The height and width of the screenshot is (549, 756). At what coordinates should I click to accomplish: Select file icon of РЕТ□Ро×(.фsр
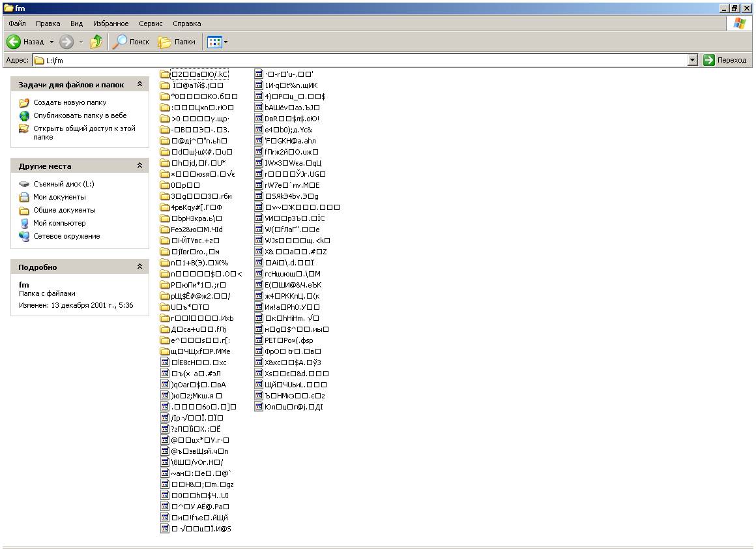click(259, 340)
